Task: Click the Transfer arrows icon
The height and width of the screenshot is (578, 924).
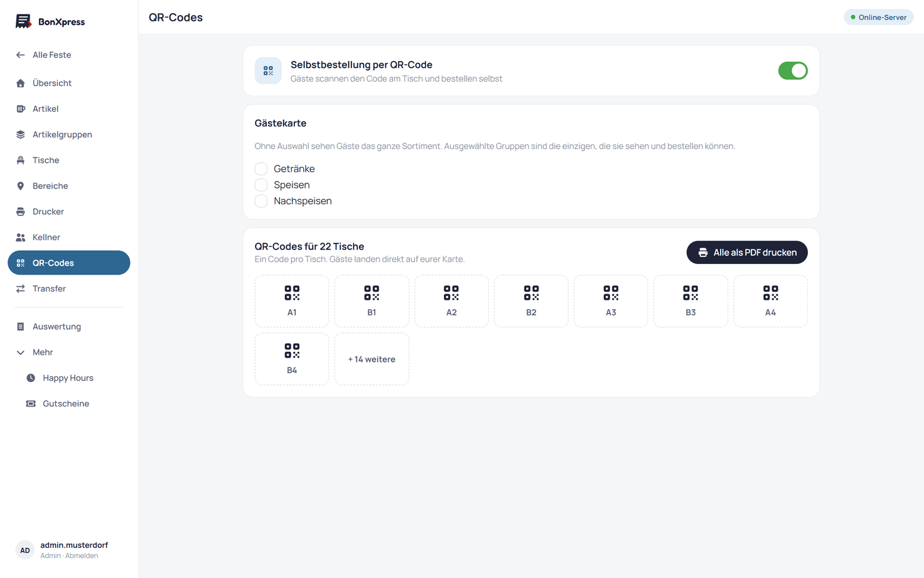Action: coord(21,289)
